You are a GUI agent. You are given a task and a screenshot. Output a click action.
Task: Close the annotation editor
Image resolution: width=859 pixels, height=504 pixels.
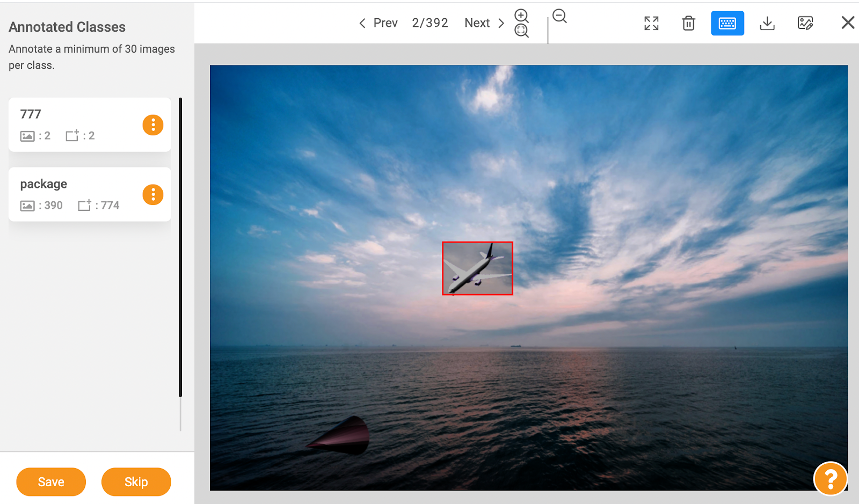pos(847,22)
